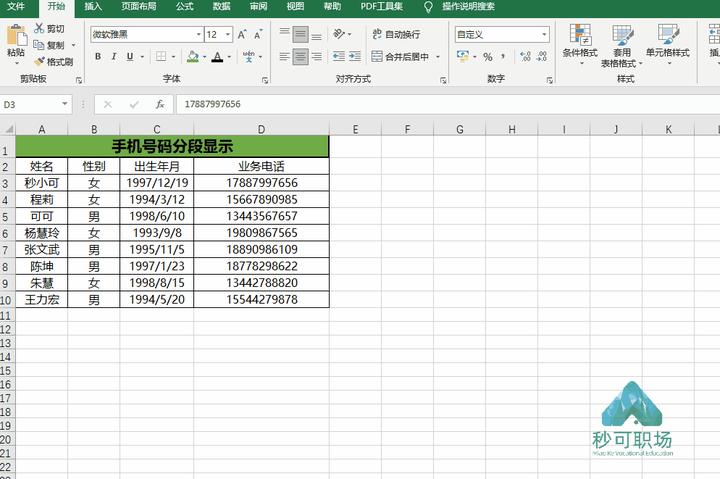Click the Paste (粘贴) button
The width and height of the screenshot is (720, 479).
16,44
